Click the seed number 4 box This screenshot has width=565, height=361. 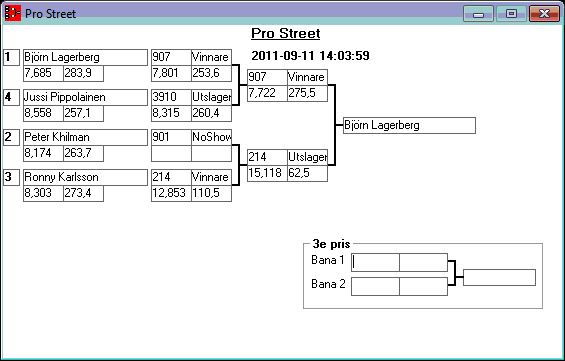12,97
